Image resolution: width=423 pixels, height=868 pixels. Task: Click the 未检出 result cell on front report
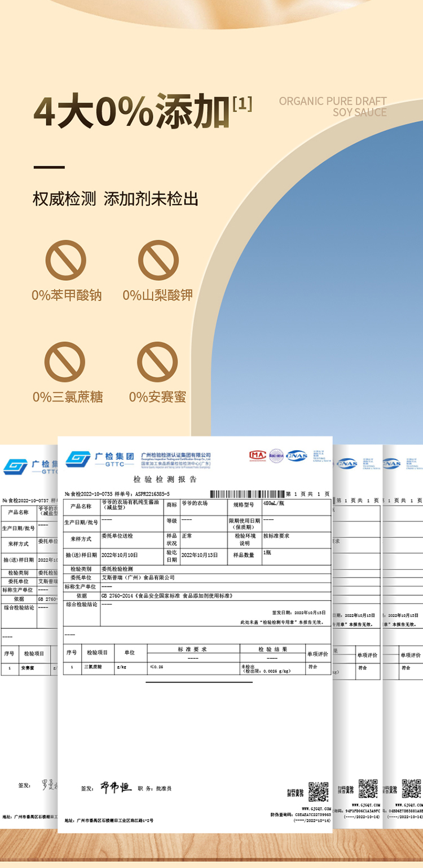[x=272, y=668]
